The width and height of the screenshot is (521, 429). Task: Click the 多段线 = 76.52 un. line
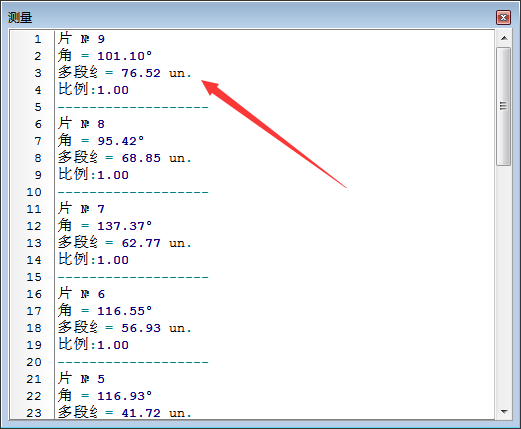[125, 73]
